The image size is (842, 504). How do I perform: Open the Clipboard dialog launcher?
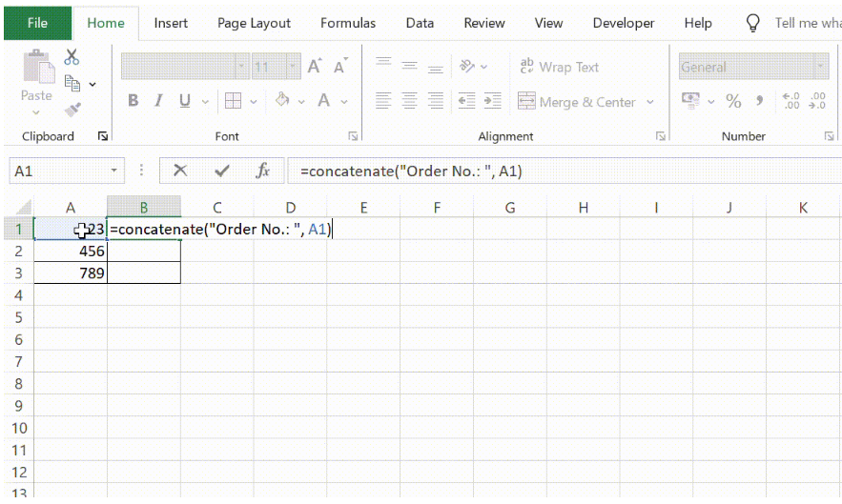point(103,136)
